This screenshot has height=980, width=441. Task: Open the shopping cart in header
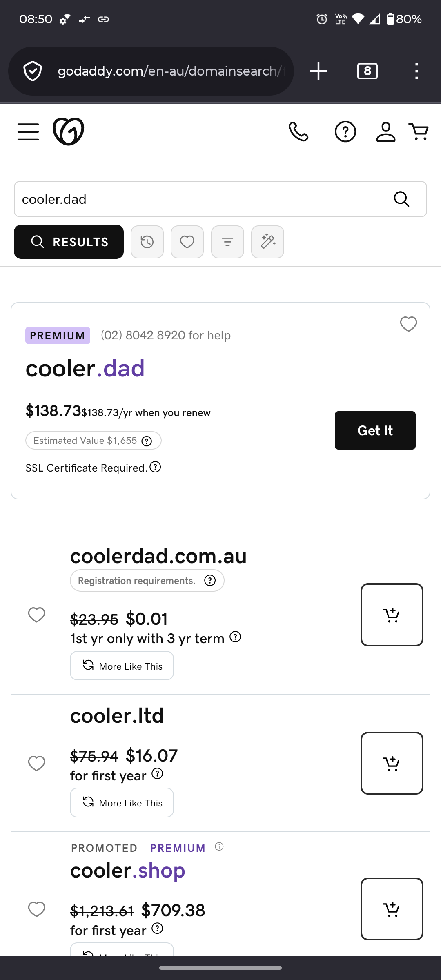pyautogui.click(x=419, y=132)
